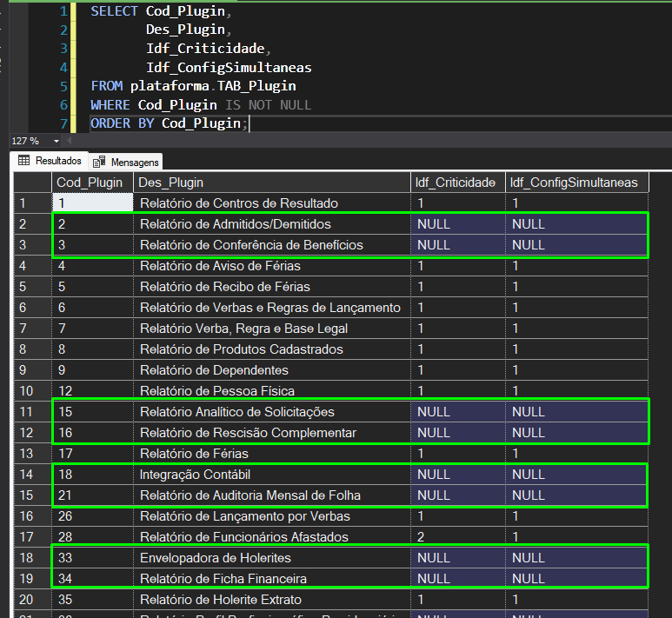Open the 127 % zoom dropdown

coord(57,141)
